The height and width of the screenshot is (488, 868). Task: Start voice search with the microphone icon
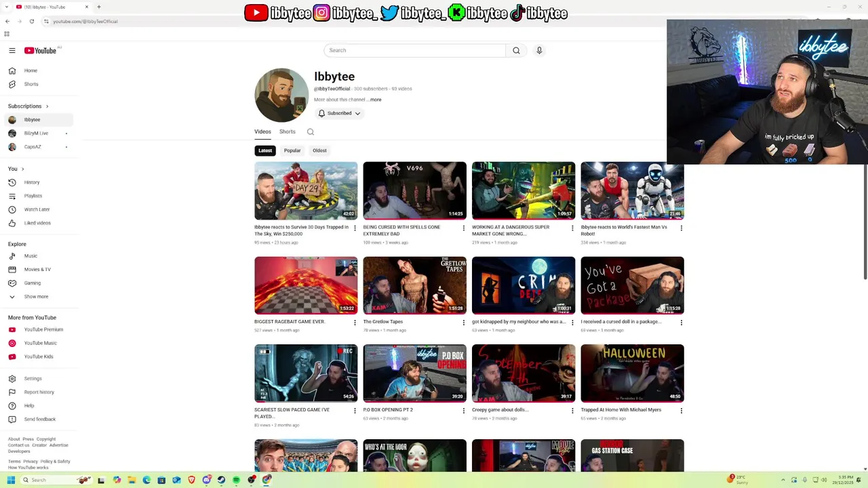539,50
